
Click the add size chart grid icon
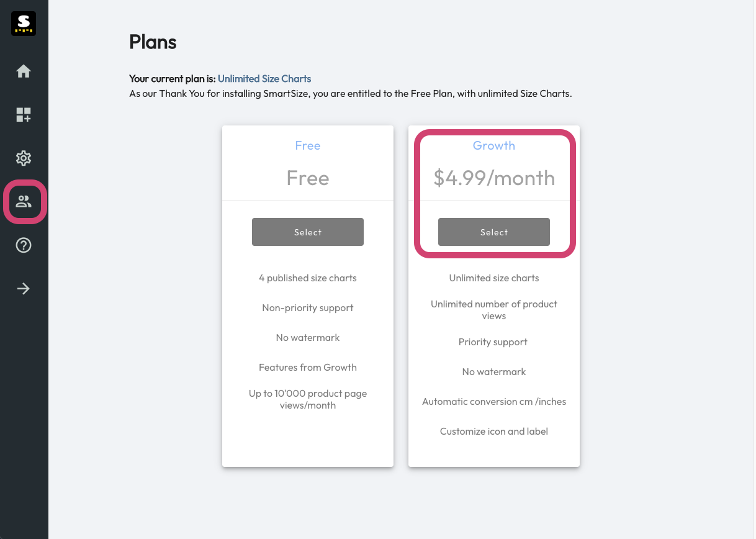tap(24, 115)
